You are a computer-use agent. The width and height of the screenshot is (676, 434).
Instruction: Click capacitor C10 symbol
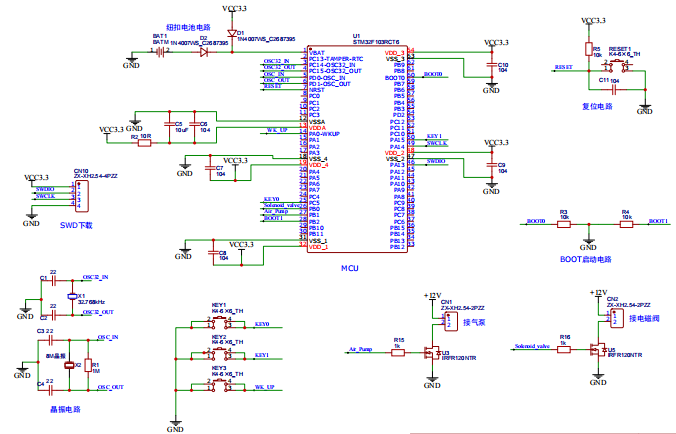point(491,64)
